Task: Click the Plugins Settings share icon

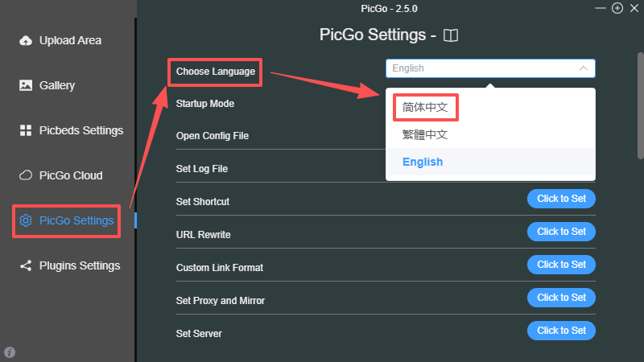Action: [26, 265]
